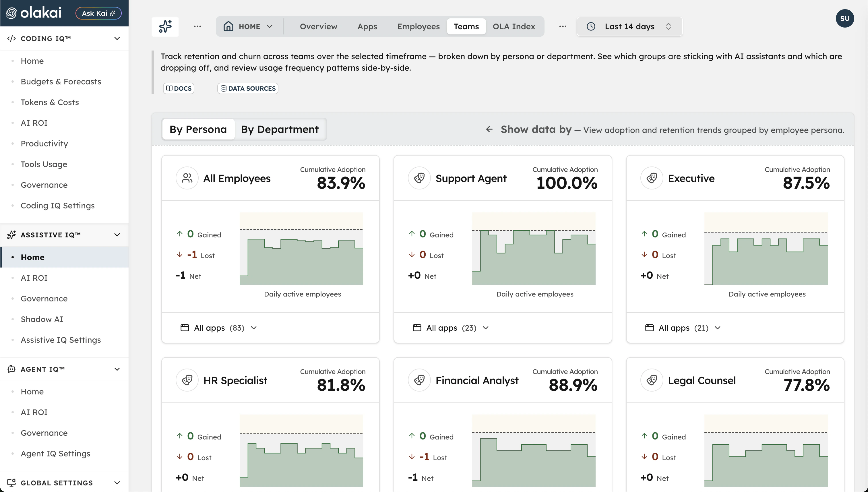Screen dimensions: 868x492
Task: Click the ASSISTIVE IQ sparkle icon
Action: [x=11, y=235]
